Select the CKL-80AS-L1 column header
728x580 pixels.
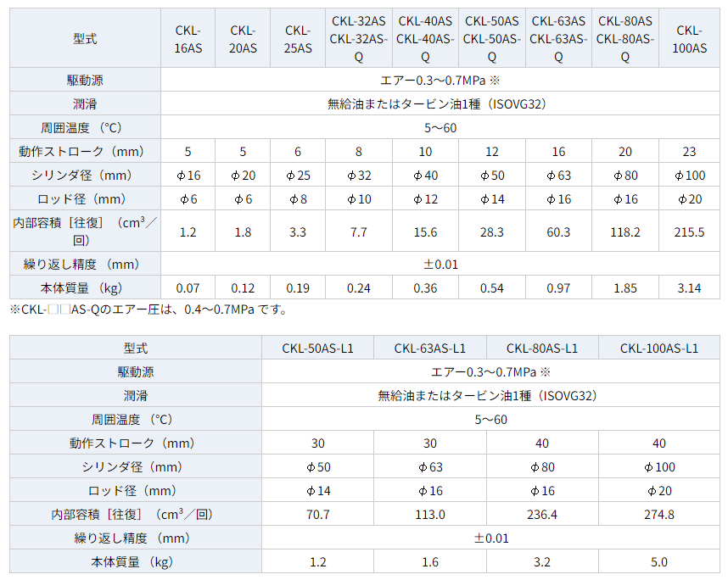[542, 348]
